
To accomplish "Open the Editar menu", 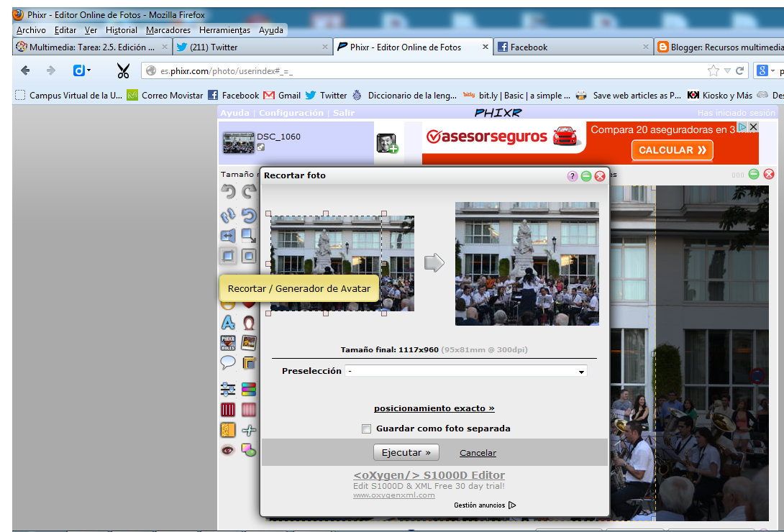I will tap(65, 30).
